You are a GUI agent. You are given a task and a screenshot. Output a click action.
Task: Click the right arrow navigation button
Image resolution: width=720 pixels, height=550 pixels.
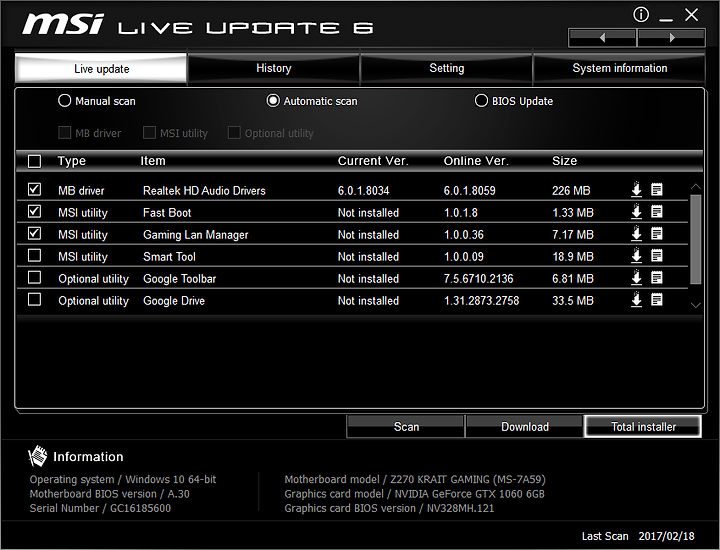coord(671,38)
